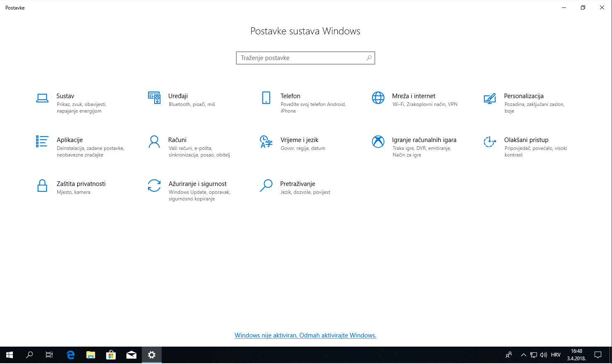Click the Settings gear on the taskbar

pyautogui.click(x=152, y=355)
